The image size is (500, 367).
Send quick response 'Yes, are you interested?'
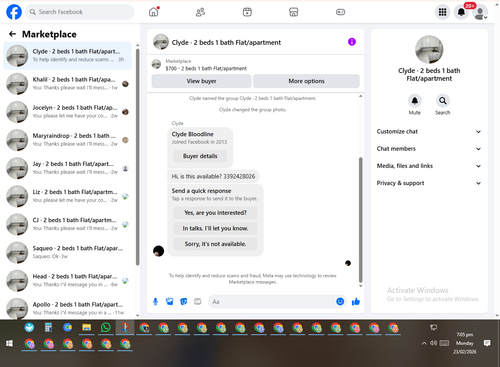click(x=215, y=213)
